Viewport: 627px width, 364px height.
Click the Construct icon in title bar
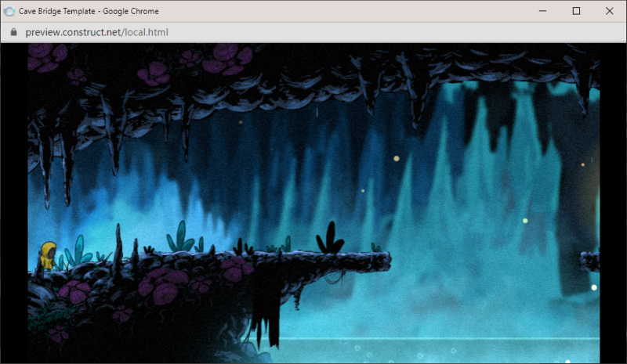pos(9,11)
